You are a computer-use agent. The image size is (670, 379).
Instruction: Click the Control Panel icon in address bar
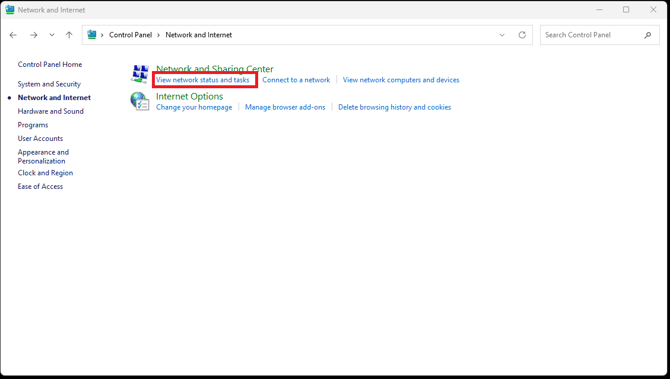pyautogui.click(x=92, y=35)
